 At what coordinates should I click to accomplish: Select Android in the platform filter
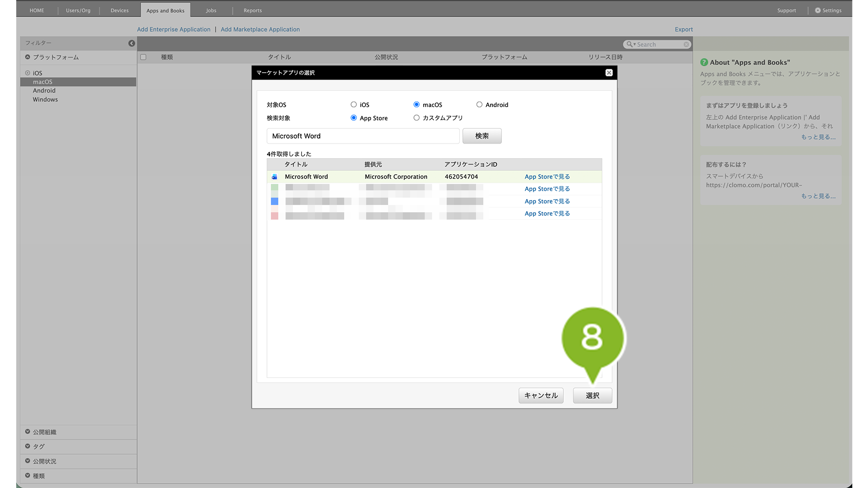(44, 91)
